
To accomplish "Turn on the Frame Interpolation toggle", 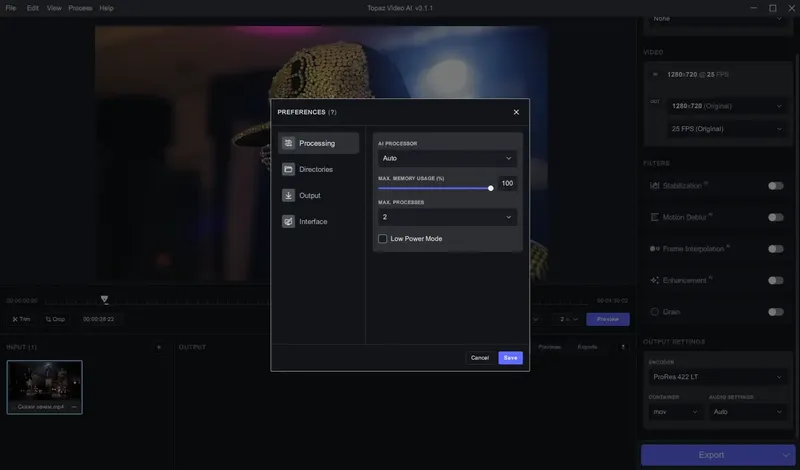I will pyautogui.click(x=776, y=249).
